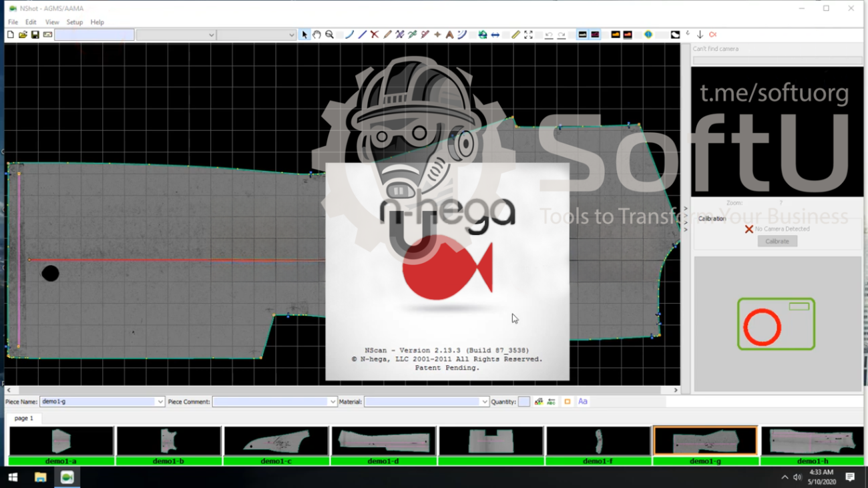Open the Setup menu
This screenshot has height=488, width=868.
click(x=75, y=22)
